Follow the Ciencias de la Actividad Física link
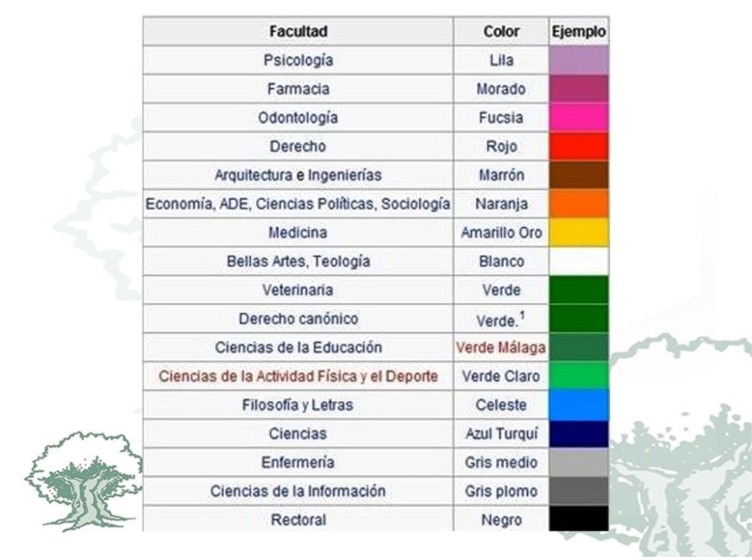This screenshot has height=560, width=752. coord(298,376)
